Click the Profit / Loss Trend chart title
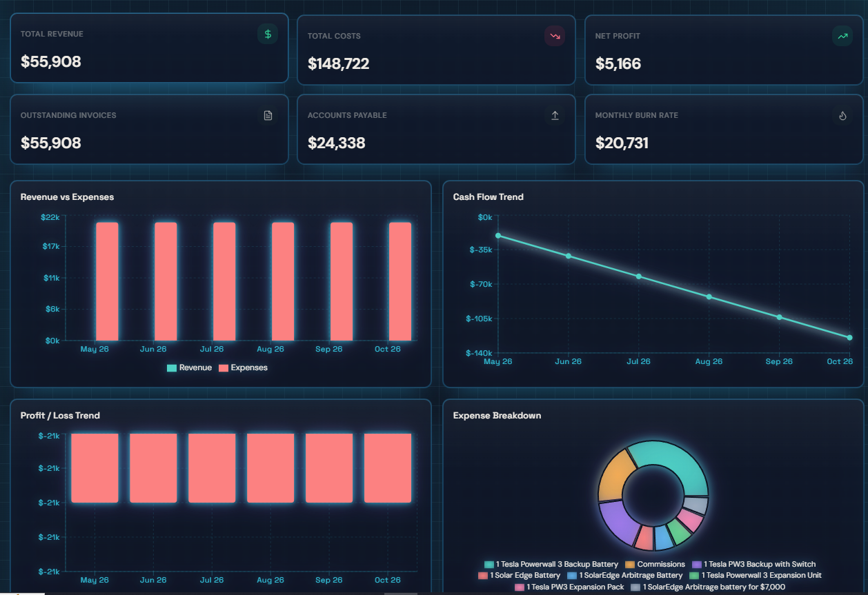The width and height of the screenshot is (868, 595). (60, 416)
